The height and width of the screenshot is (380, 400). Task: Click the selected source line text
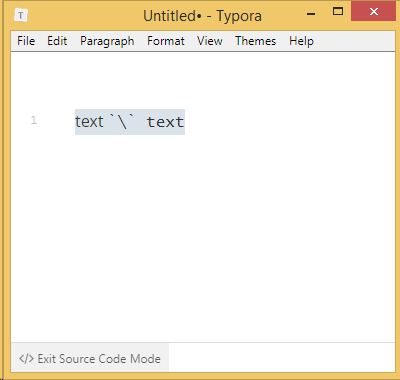(x=130, y=122)
